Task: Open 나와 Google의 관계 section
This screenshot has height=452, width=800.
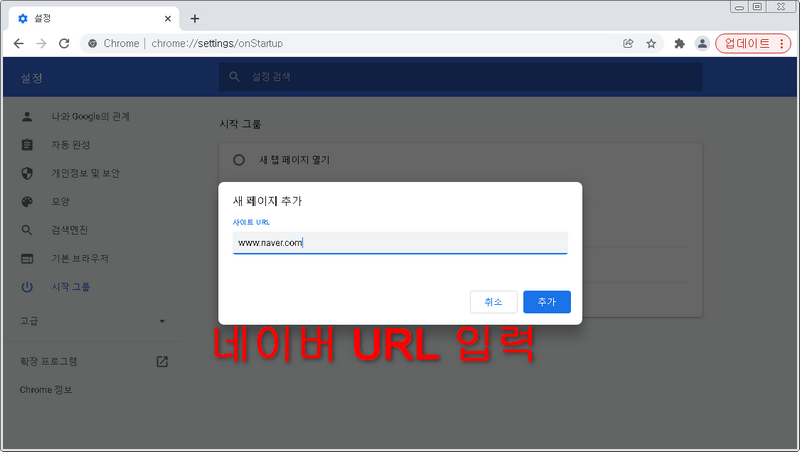Action: tap(90, 116)
